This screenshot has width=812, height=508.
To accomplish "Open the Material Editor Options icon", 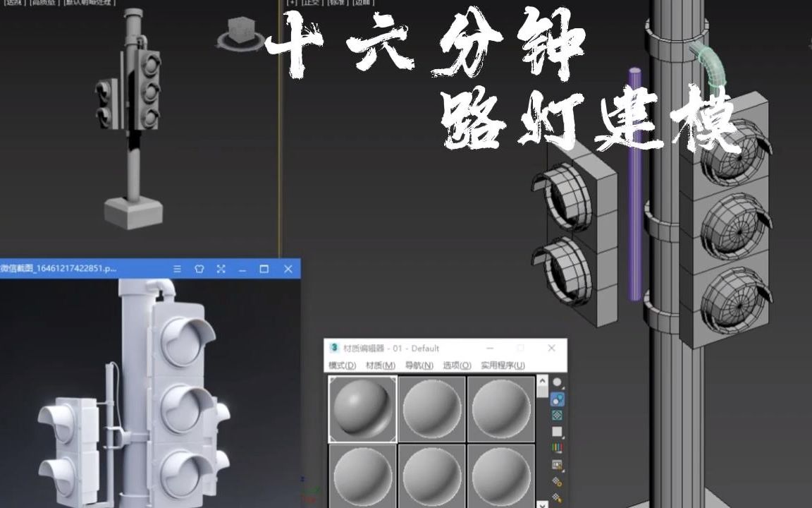I will point(557,482).
